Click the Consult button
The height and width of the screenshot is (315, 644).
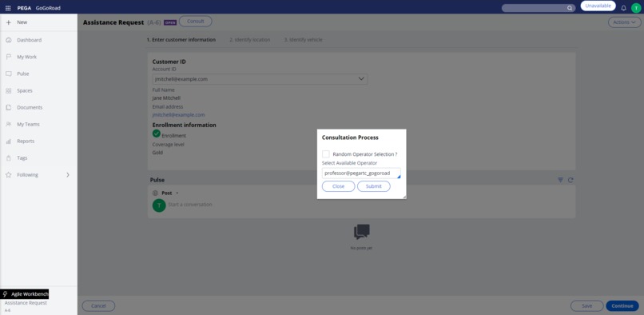click(x=196, y=22)
